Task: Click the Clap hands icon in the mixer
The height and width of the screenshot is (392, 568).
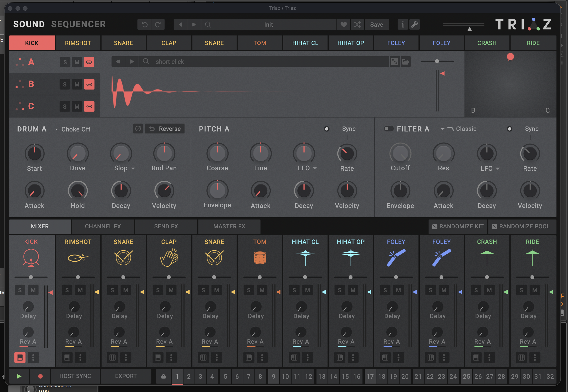Action: coord(169,257)
